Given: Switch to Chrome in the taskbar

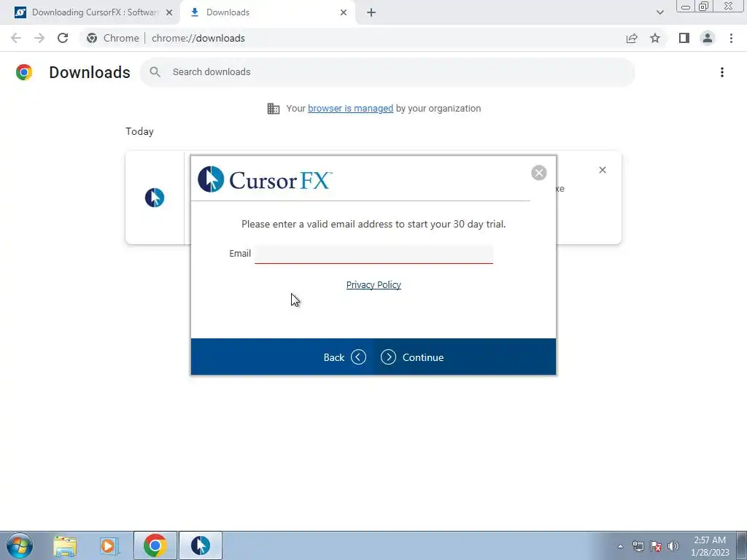Looking at the screenshot, I should pyautogui.click(x=155, y=545).
